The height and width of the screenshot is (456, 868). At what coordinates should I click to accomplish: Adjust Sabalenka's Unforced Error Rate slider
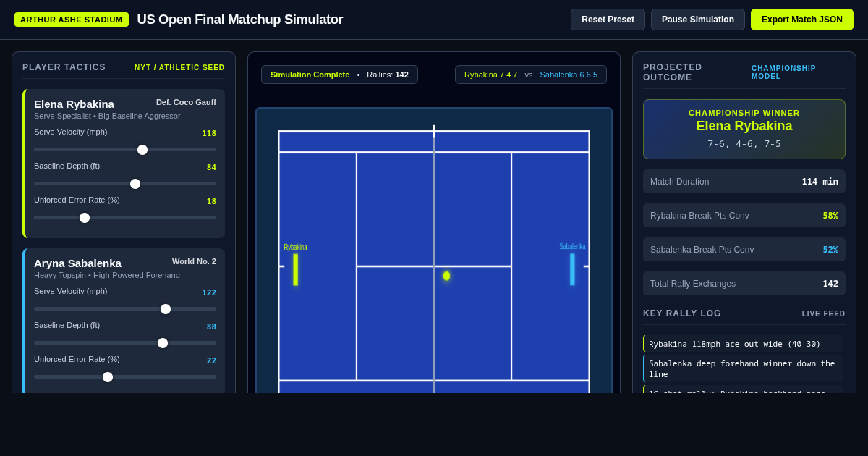(x=125, y=377)
